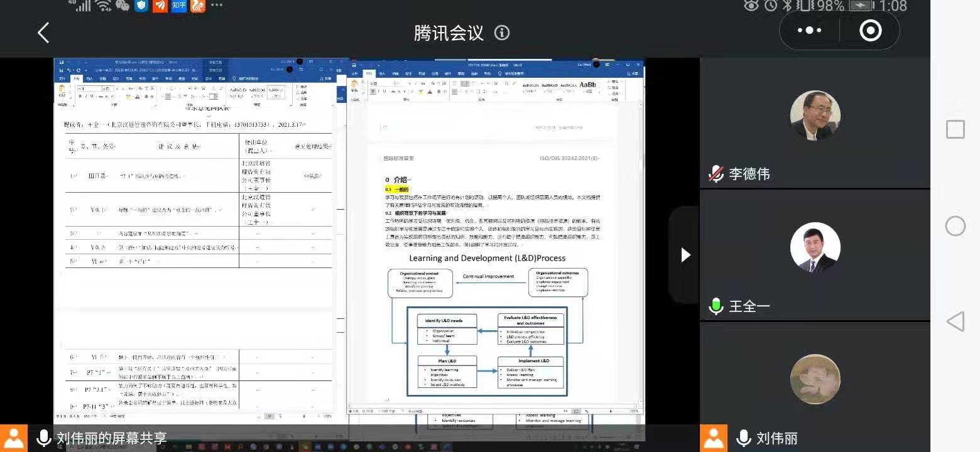The width and height of the screenshot is (980, 452).
Task: Tap orange host avatar icon beside 刘伟丽 tile name
Action: [x=714, y=438]
